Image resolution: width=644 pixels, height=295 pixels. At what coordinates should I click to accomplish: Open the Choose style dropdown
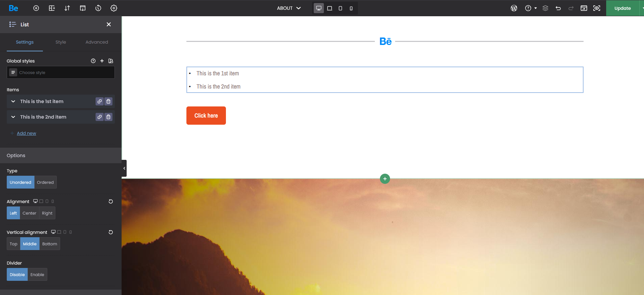[61, 73]
